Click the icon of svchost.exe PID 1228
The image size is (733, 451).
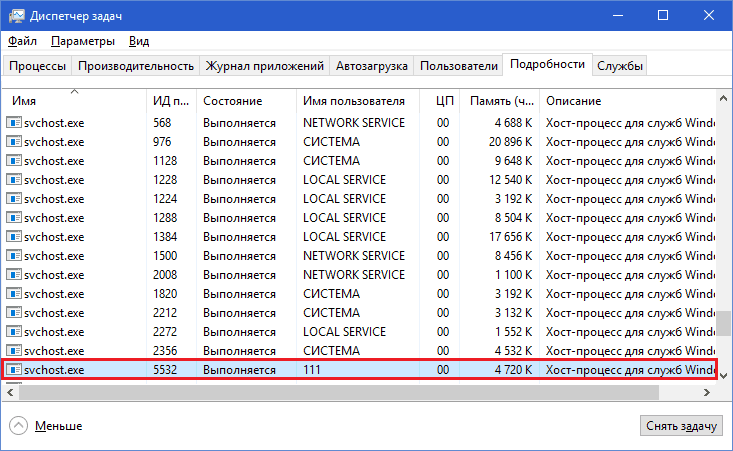[x=14, y=180]
